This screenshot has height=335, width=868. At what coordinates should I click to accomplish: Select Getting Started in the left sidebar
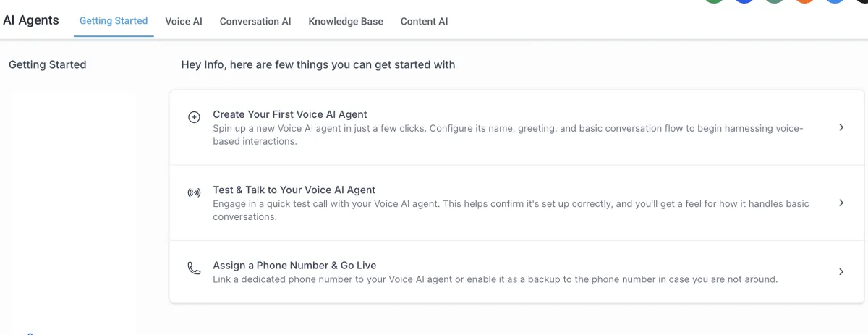click(x=48, y=64)
